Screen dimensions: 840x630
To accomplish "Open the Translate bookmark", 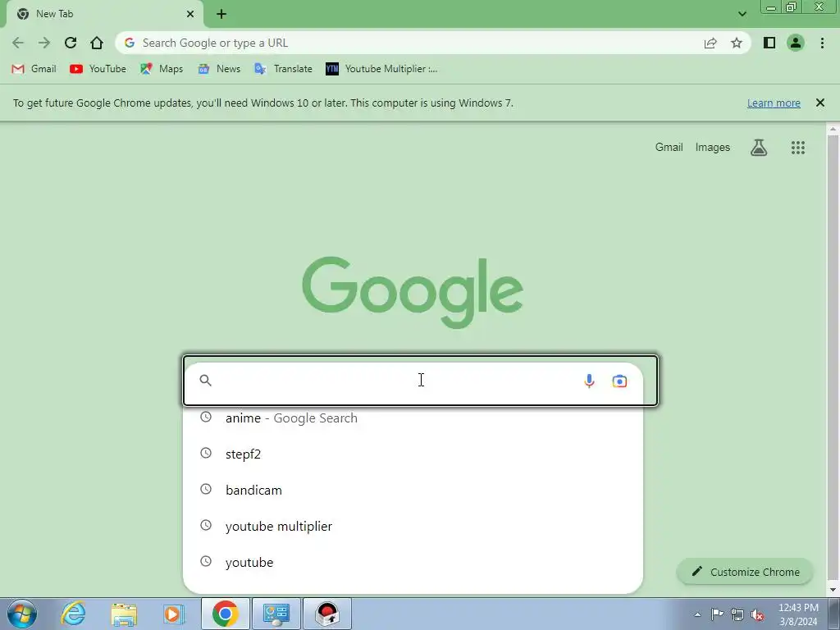I will (x=283, y=69).
